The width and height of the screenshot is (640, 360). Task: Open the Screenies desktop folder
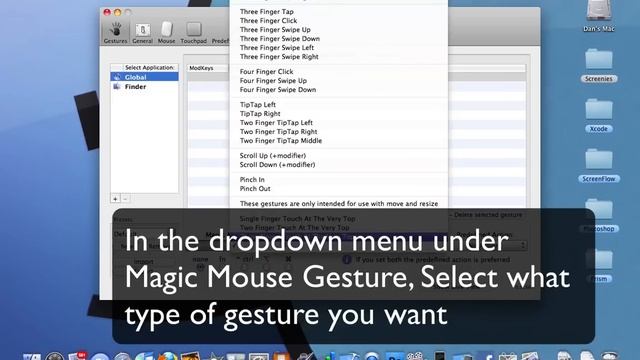(599, 65)
